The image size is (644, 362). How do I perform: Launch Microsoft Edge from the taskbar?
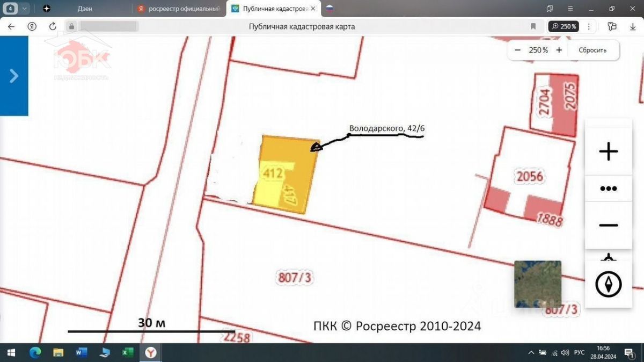pyautogui.click(x=34, y=352)
